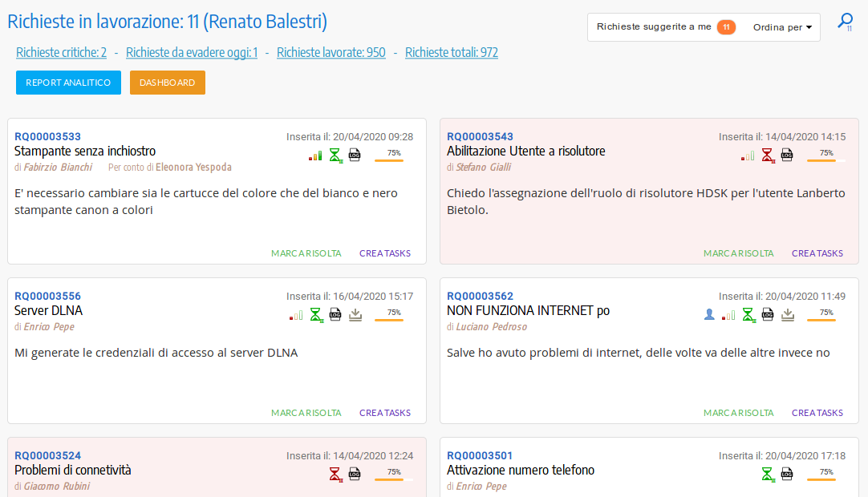Click CREA TASKS on Server DLNA card

pyautogui.click(x=384, y=413)
